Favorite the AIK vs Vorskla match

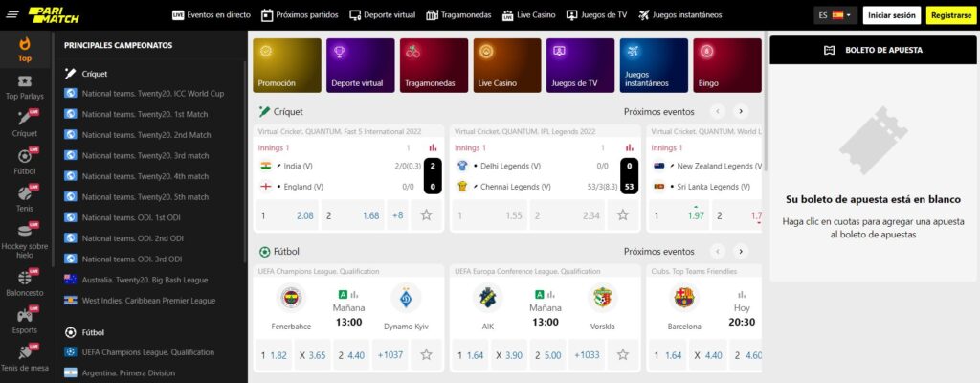point(623,355)
